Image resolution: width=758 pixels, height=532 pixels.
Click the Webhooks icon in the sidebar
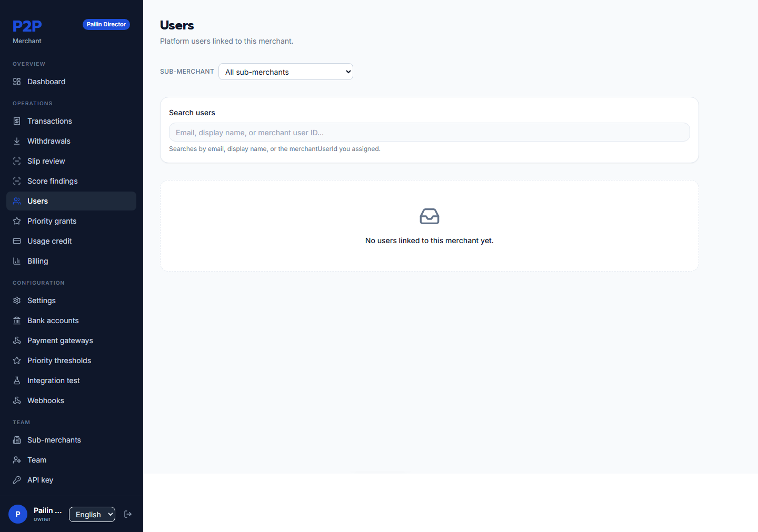tap(17, 400)
